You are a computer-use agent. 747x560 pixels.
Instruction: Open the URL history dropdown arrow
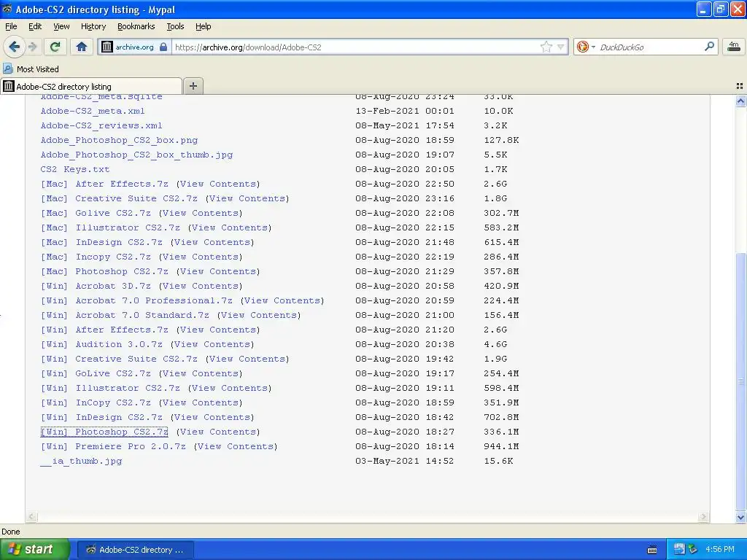tap(561, 47)
